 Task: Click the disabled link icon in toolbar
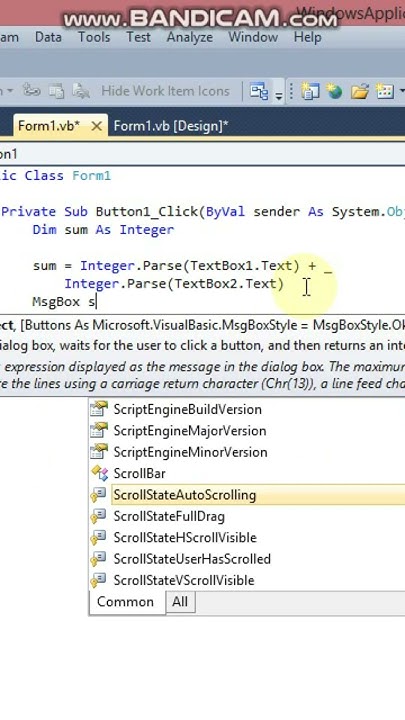tap(32, 91)
